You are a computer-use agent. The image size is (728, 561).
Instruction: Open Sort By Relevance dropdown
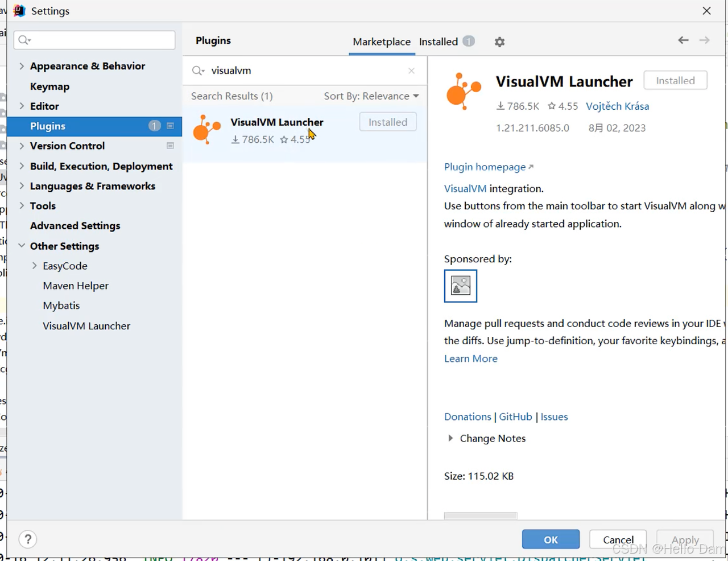[x=371, y=96]
